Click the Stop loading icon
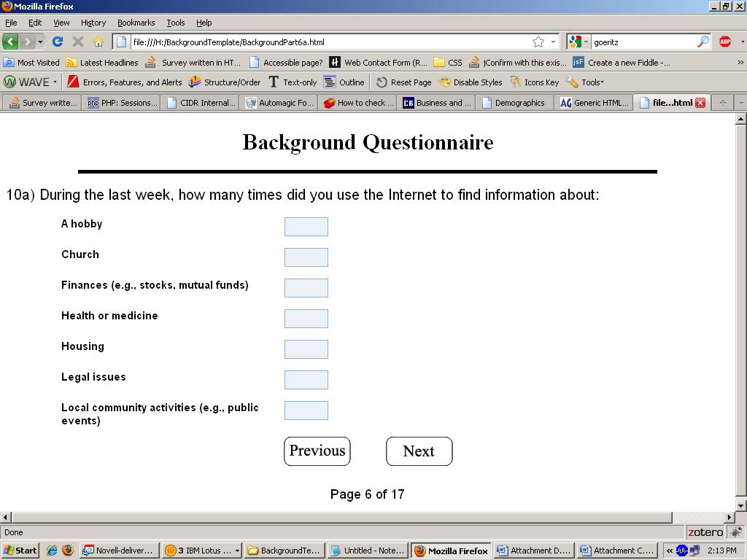The width and height of the screenshot is (747, 560). pos(78,42)
